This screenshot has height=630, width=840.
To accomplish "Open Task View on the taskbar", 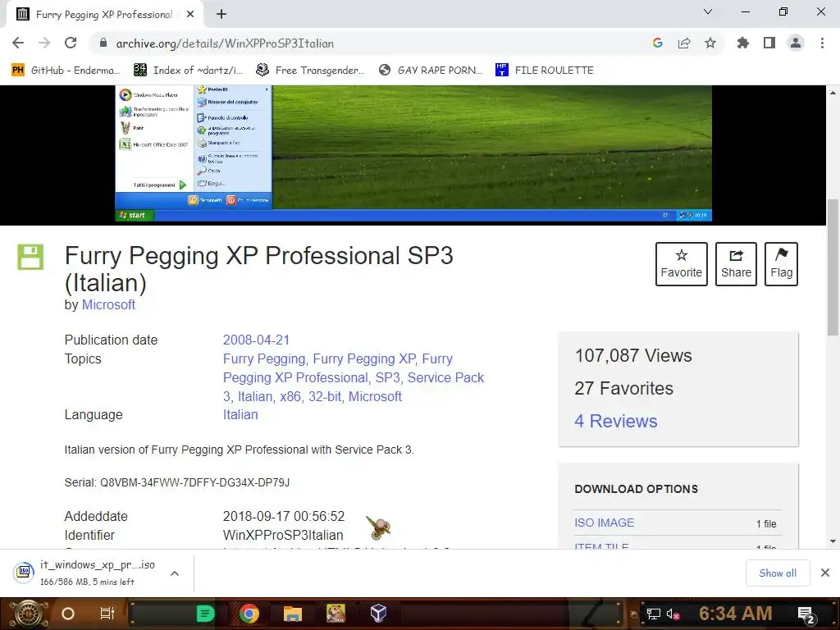I will 107,614.
